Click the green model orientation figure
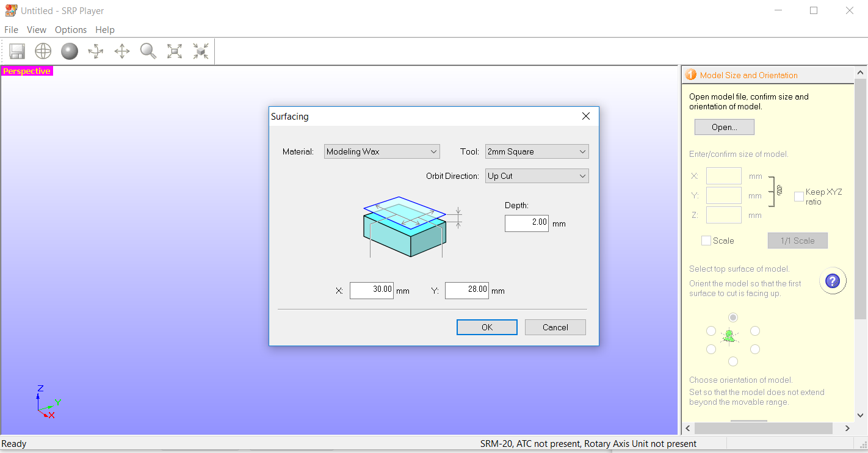Screen dimensions: 868x453 tap(729, 336)
